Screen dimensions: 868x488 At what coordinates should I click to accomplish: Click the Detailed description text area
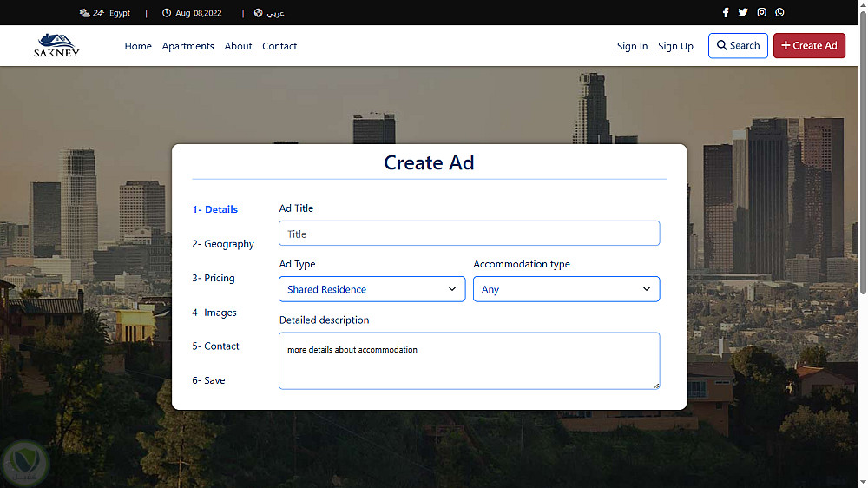coord(469,360)
